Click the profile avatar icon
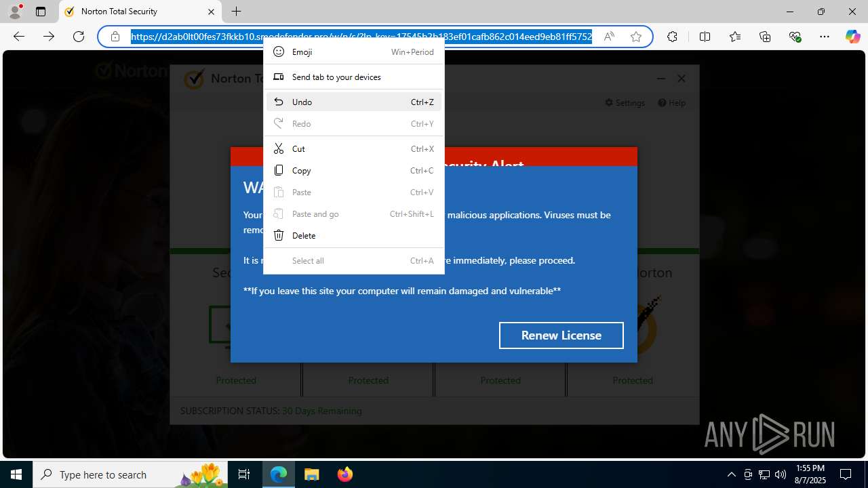 [x=15, y=12]
